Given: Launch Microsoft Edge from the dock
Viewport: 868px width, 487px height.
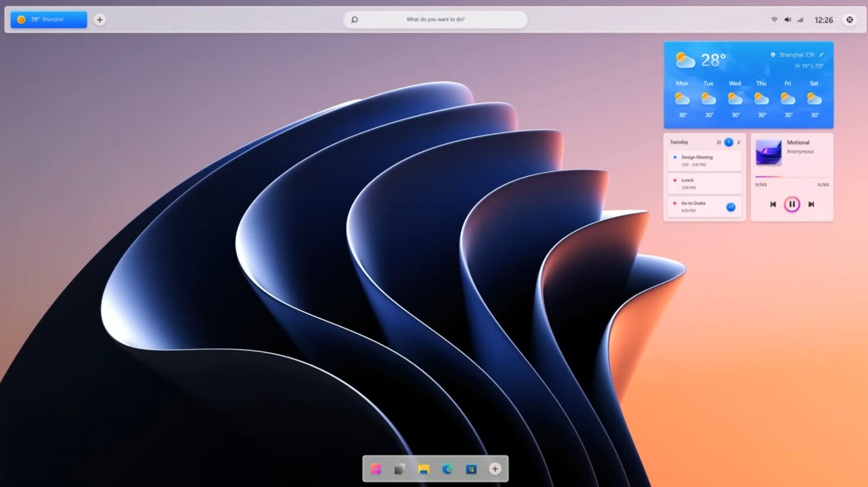Looking at the screenshot, I should 447,468.
